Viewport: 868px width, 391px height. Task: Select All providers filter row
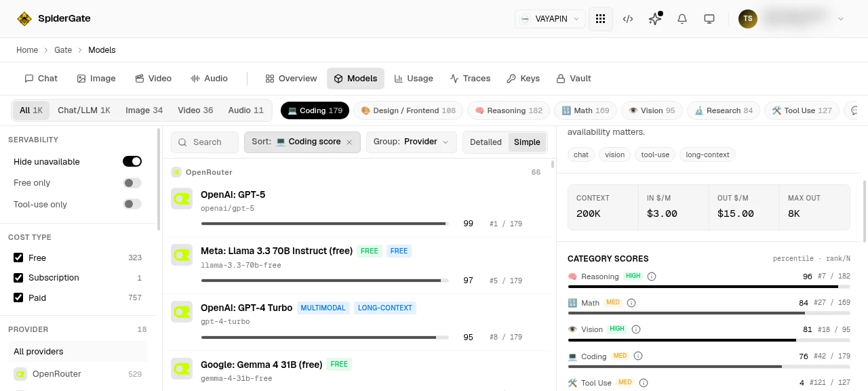[x=78, y=352]
